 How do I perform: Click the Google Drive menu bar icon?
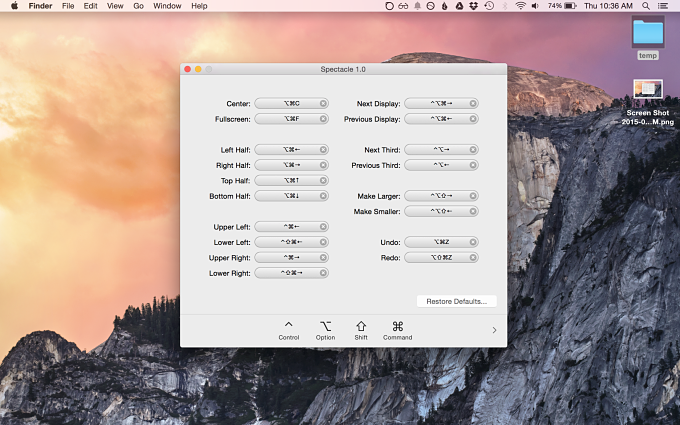[459, 6]
